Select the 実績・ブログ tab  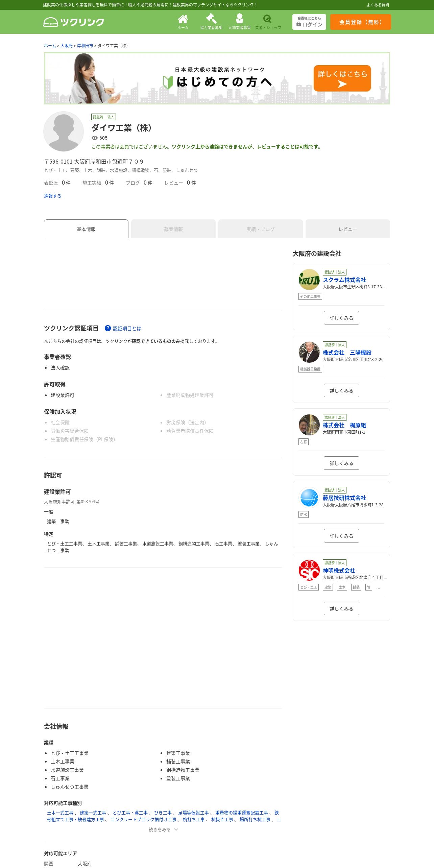tap(261, 229)
